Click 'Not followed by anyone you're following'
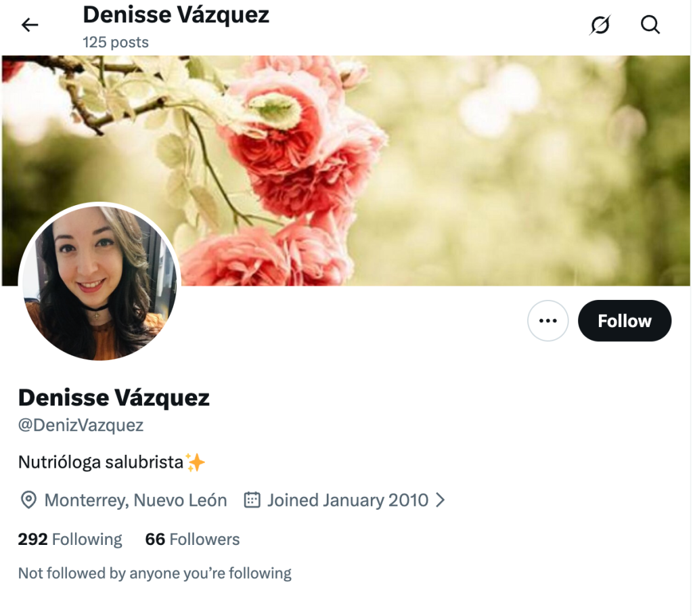Screen dimensions: 693x616 coord(155,574)
